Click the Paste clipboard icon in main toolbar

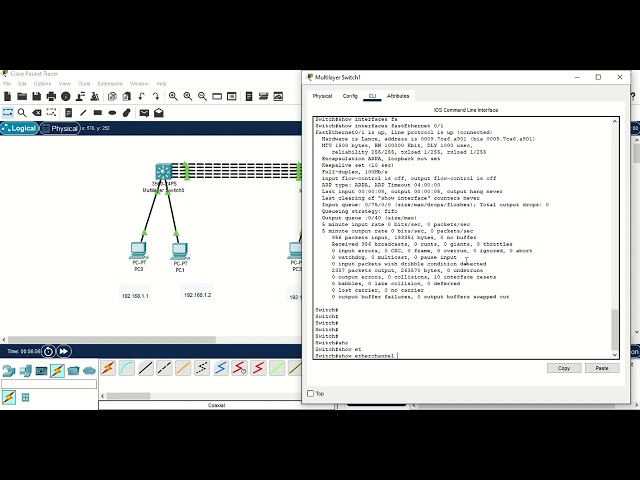point(127,96)
